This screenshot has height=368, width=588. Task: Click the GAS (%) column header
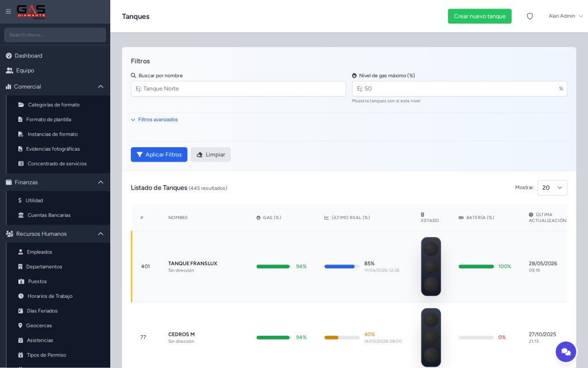269,218
